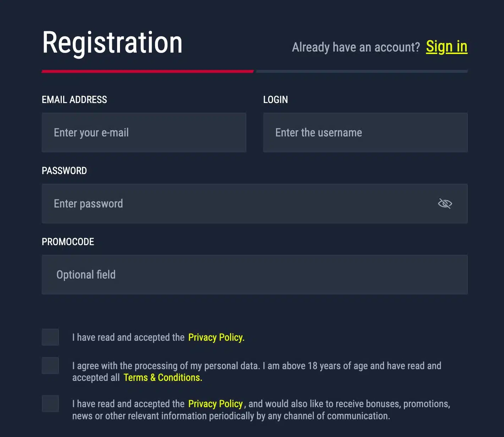Click the Registration page heading
The width and height of the screenshot is (504, 437).
pyautogui.click(x=112, y=43)
